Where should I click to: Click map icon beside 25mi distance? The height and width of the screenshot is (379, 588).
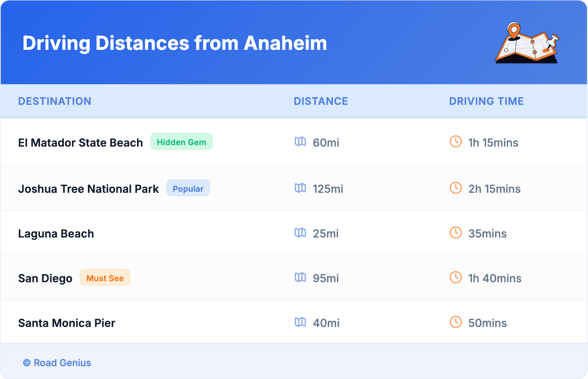coord(300,233)
